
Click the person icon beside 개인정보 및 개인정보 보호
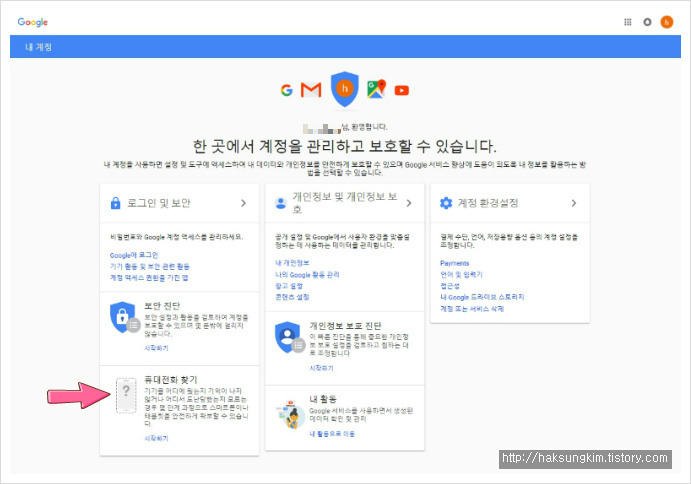(281, 203)
